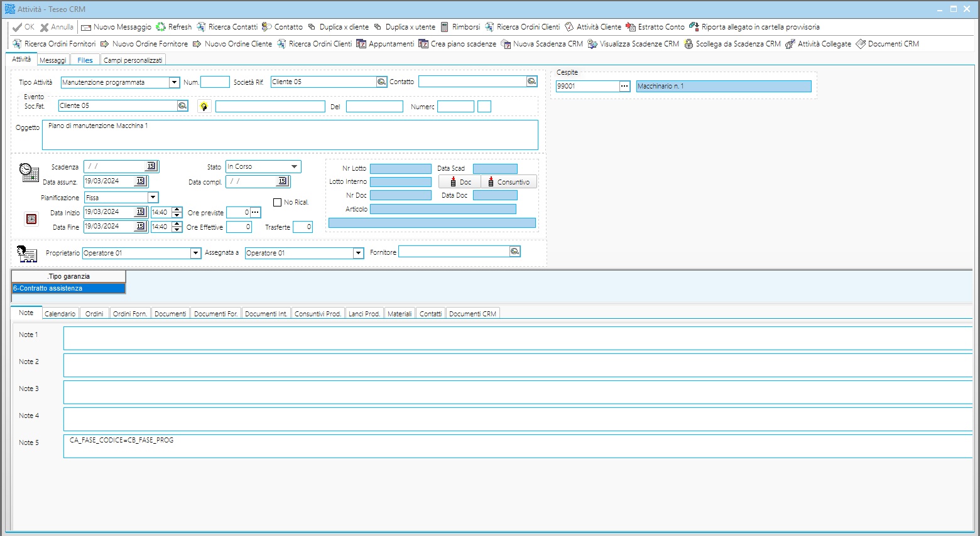The width and height of the screenshot is (980, 536).
Task: Click into the Note 5 field
Action: coord(518,446)
